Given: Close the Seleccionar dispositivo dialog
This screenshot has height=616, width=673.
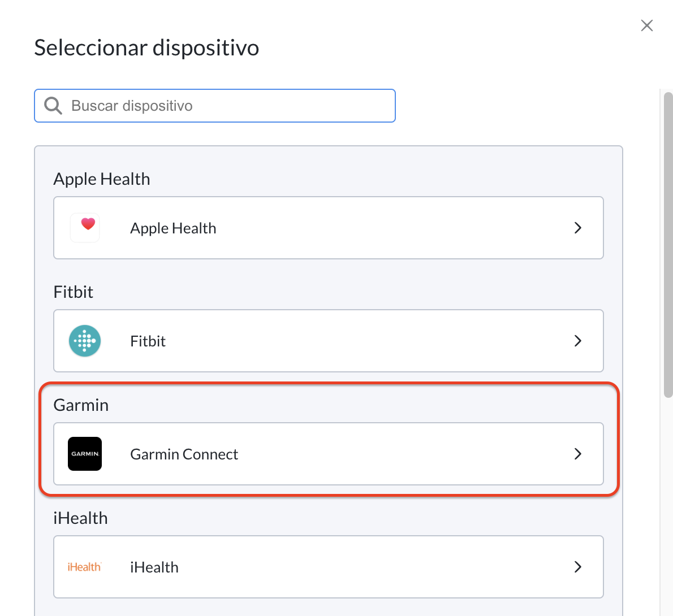Looking at the screenshot, I should (x=647, y=26).
